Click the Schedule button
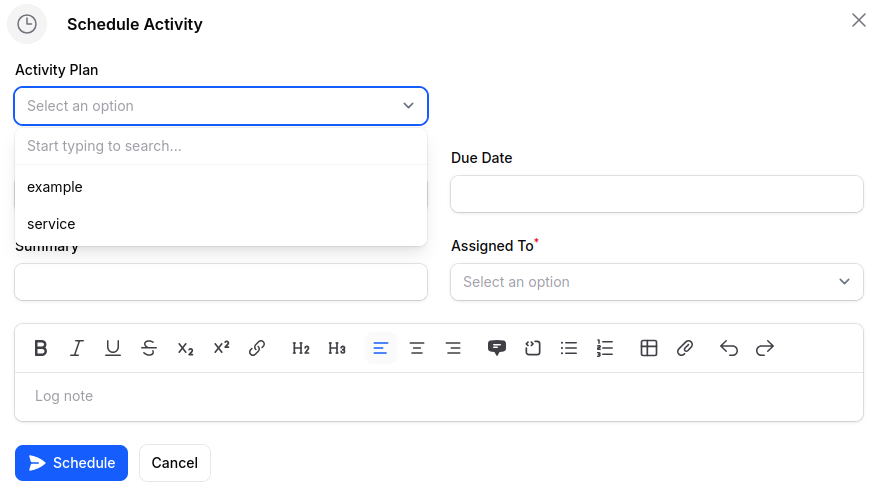 pos(71,463)
